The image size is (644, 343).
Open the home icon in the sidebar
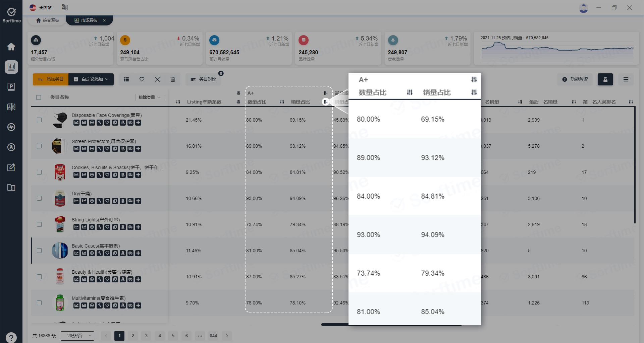(x=11, y=47)
